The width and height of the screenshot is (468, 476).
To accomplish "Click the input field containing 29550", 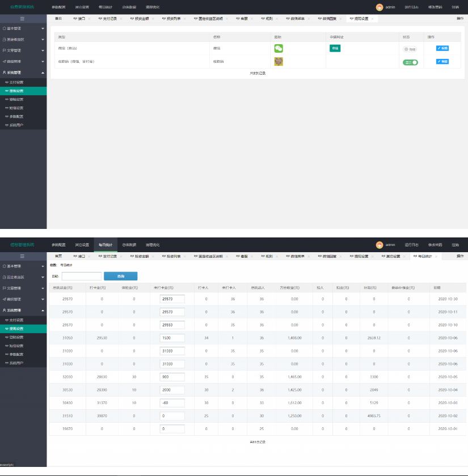I will pyautogui.click(x=172, y=325).
